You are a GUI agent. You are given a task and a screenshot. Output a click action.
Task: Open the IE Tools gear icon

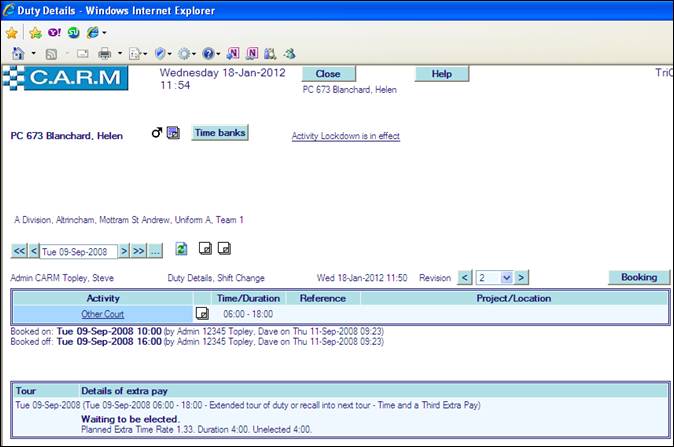(183, 52)
